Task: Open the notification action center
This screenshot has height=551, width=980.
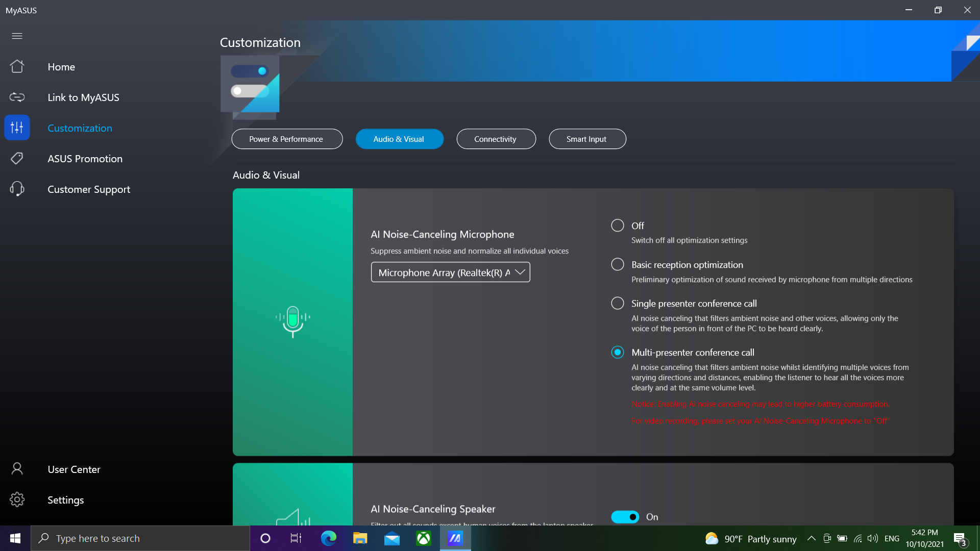Action: [960, 539]
